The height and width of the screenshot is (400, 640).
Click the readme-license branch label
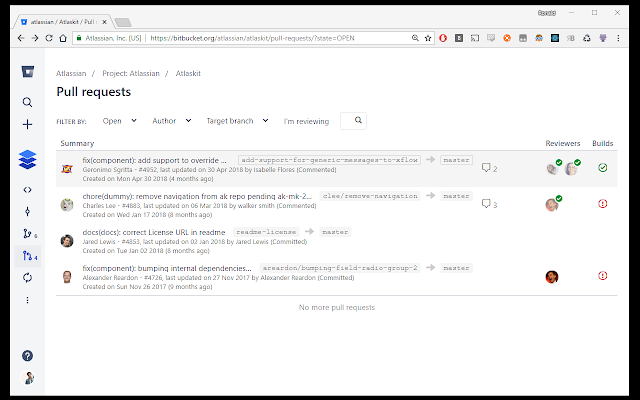point(266,232)
